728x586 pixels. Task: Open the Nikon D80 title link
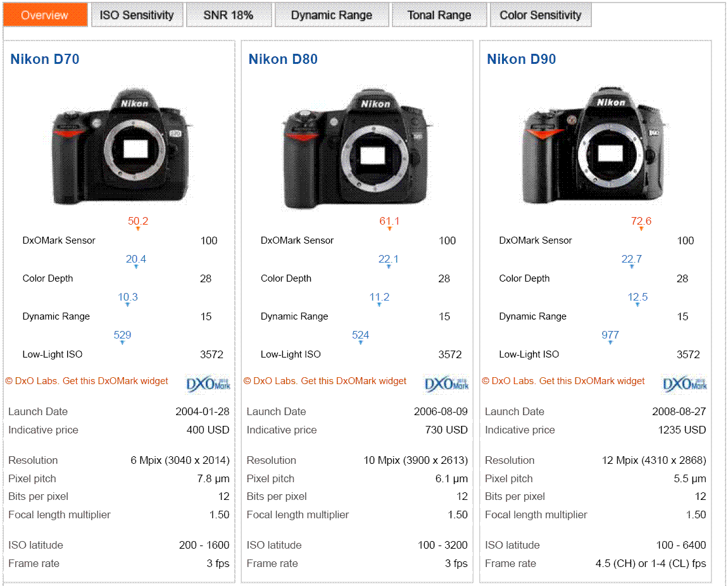(x=283, y=59)
